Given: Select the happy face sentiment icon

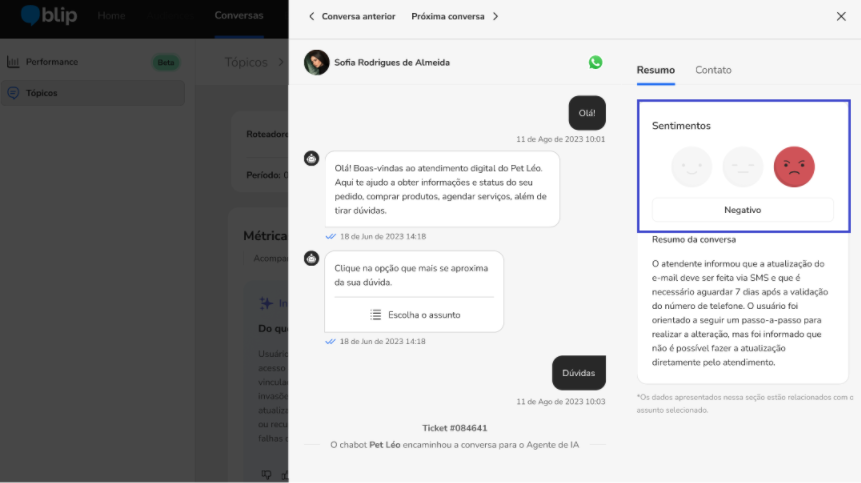Looking at the screenshot, I should (x=692, y=167).
